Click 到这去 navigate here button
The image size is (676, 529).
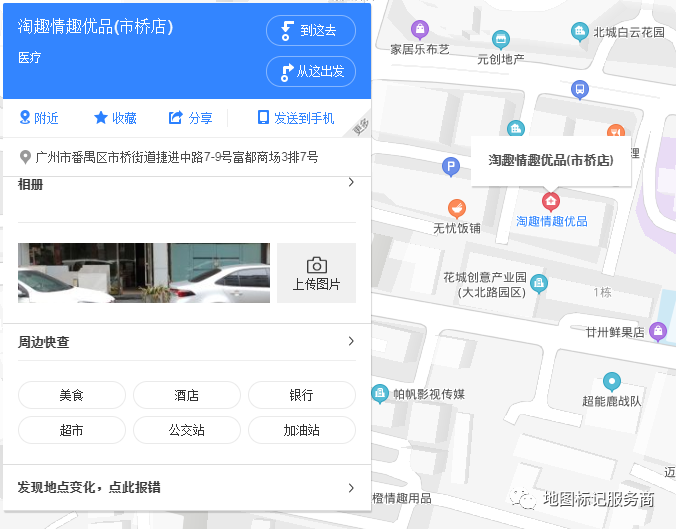[x=310, y=31]
